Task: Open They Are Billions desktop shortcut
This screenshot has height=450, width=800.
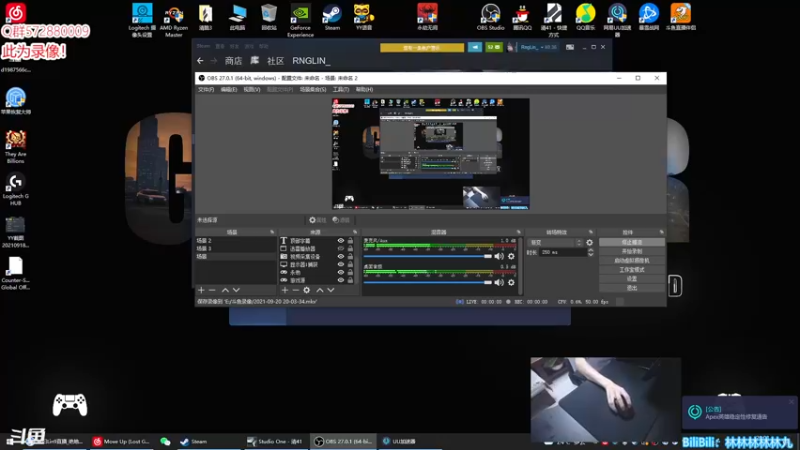Action: 15,146
